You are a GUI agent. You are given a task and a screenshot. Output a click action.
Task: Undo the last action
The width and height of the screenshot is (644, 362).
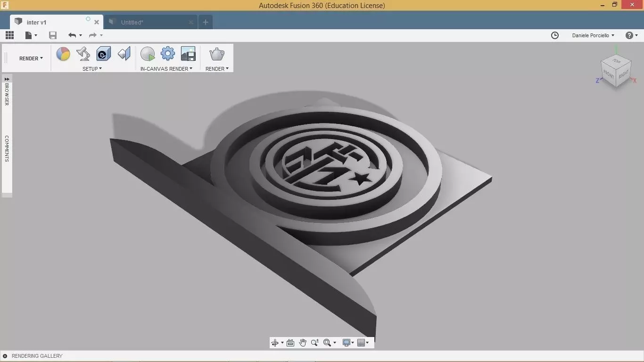pos(72,35)
